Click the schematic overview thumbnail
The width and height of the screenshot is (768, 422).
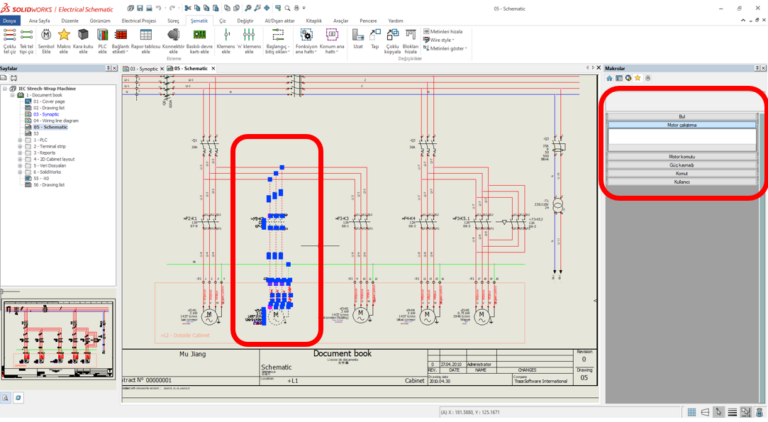(x=59, y=340)
